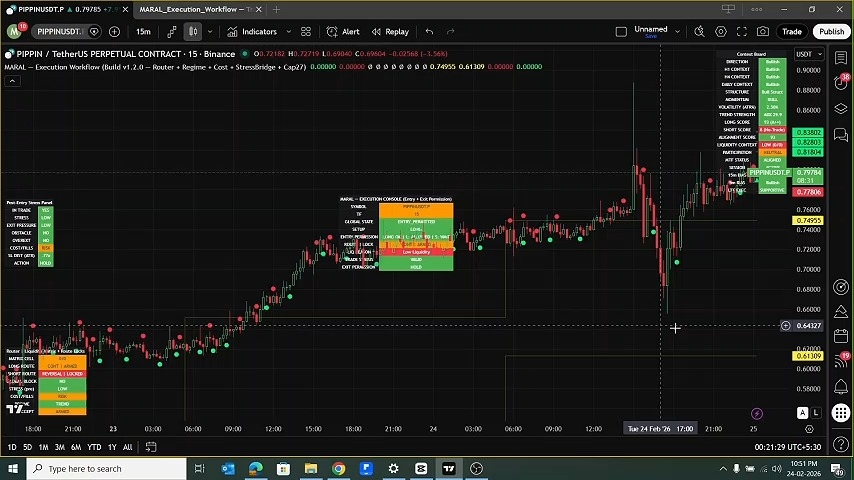
Task: Open the layout setup square icon
Action: pos(621,32)
